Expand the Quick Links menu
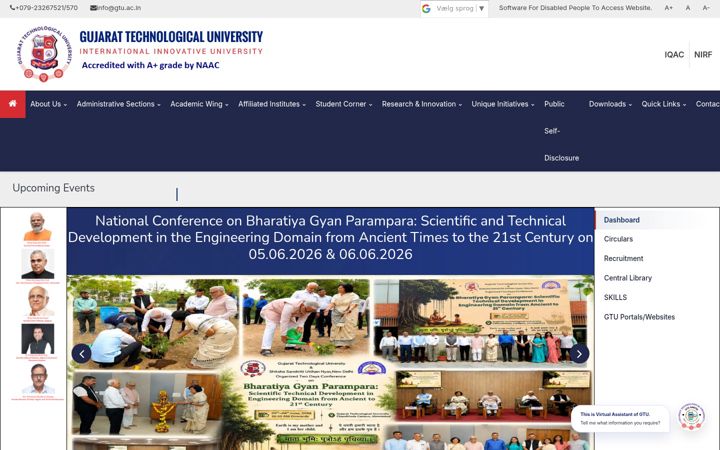The width and height of the screenshot is (720, 450). [664, 104]
